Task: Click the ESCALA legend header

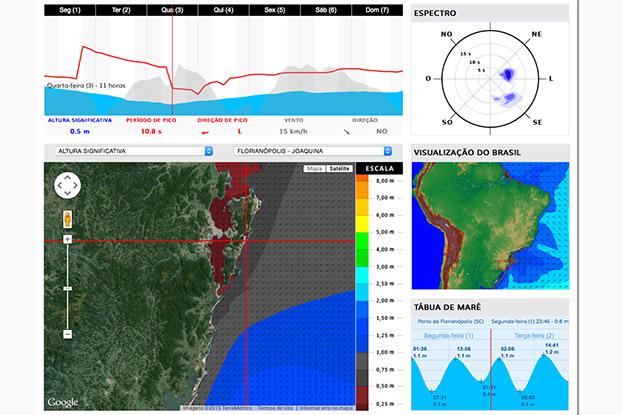Action: pos(379,169)
